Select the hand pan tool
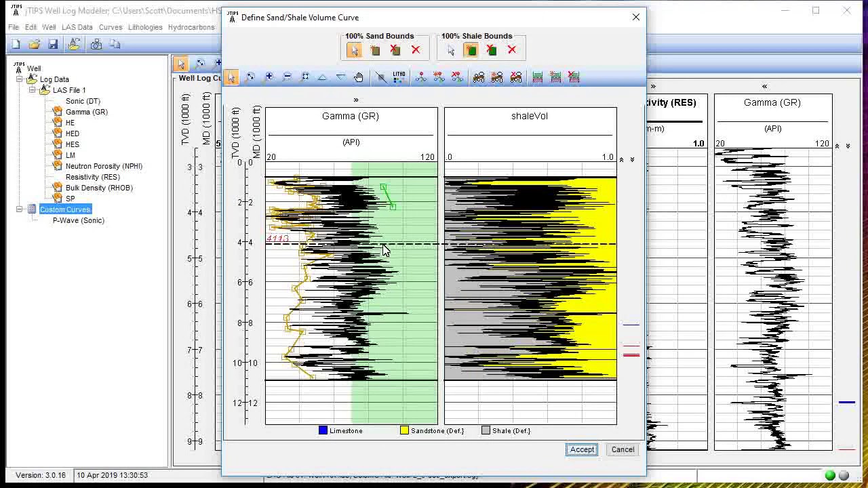 [x=359, y=77]
